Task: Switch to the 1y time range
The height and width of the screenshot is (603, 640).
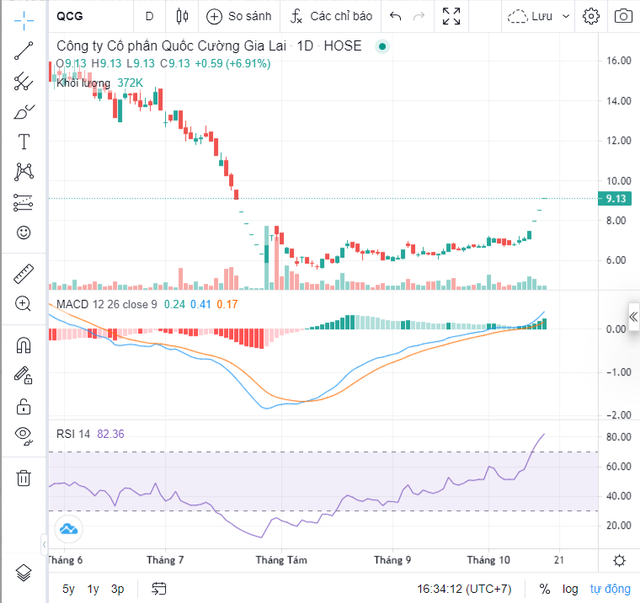Action: point(93,589)
